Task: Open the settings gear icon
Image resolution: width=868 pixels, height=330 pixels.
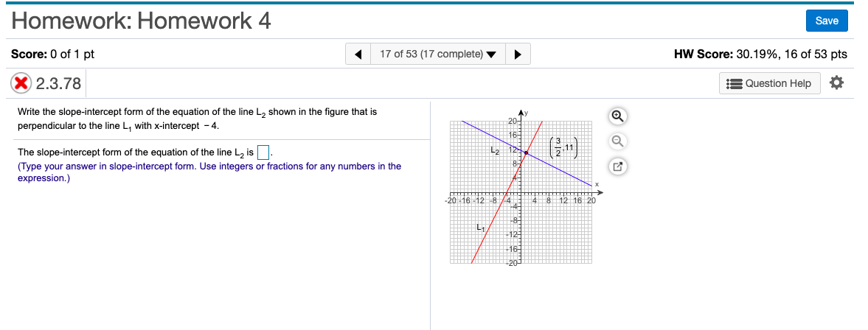Action: point(836,83)
